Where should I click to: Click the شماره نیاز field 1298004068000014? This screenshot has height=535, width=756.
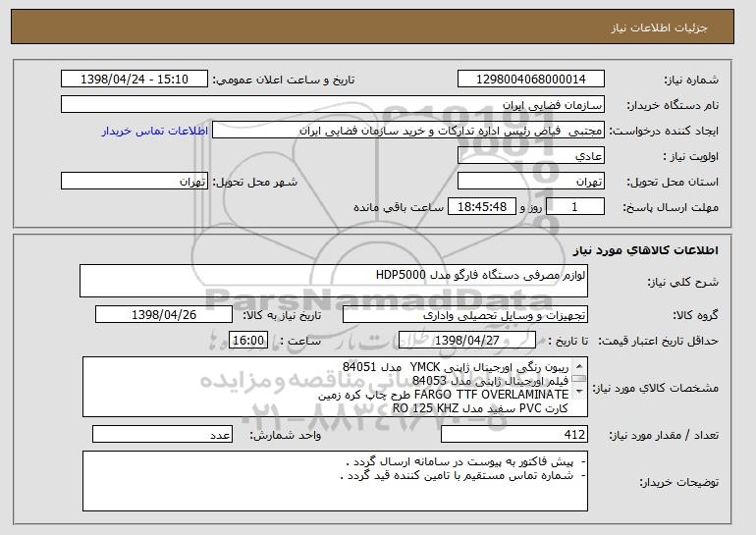click(x=531, y=80)
